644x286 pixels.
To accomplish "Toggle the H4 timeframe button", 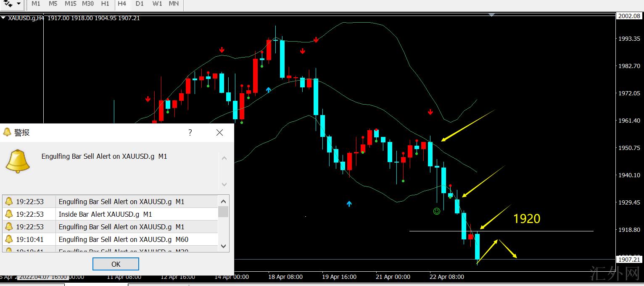I will coord(122,4).
